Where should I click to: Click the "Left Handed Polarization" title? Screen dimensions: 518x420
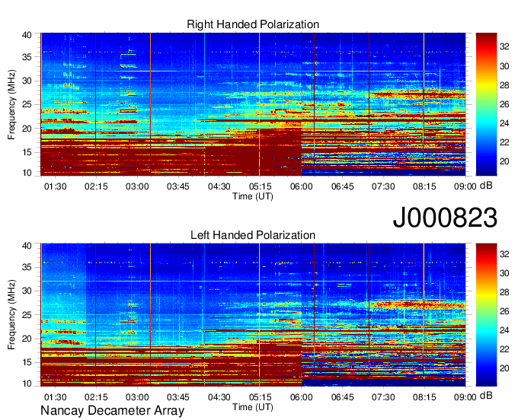[x=253, y=235]
